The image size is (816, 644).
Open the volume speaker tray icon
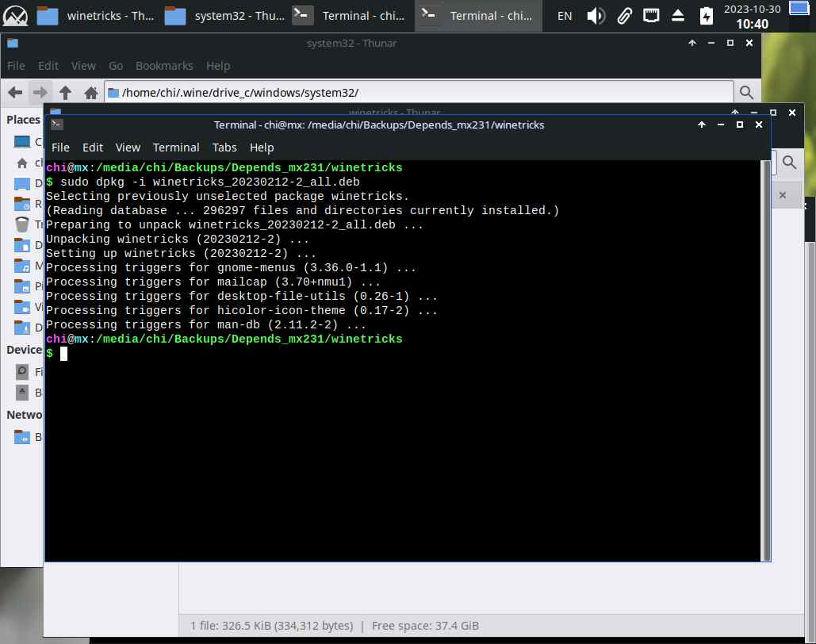point(596,16)
